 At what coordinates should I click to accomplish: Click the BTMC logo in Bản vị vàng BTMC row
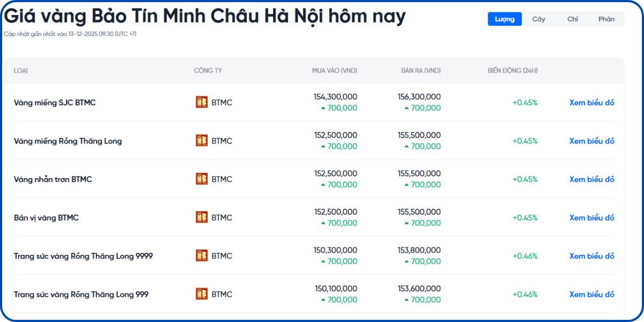pyautogui.click(x=201, y=217)
